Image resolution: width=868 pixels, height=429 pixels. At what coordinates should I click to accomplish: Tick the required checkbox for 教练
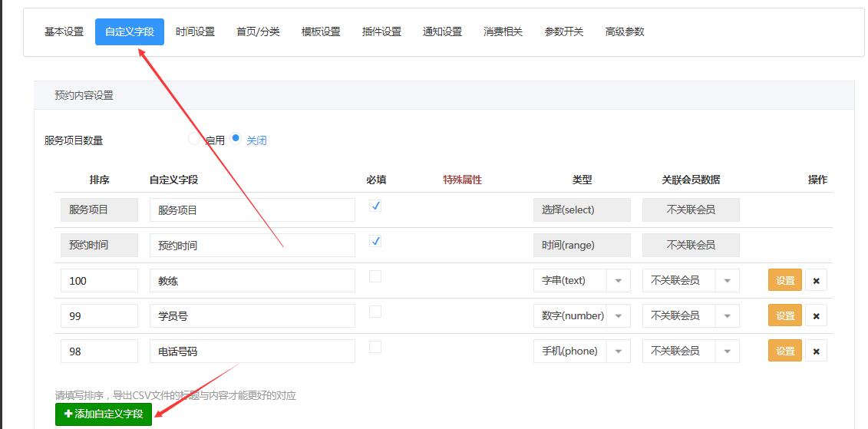(375, 276)
